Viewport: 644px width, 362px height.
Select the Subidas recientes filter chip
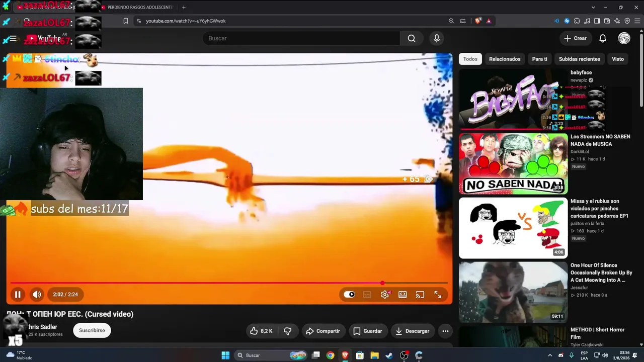click(x=580, y=59)
